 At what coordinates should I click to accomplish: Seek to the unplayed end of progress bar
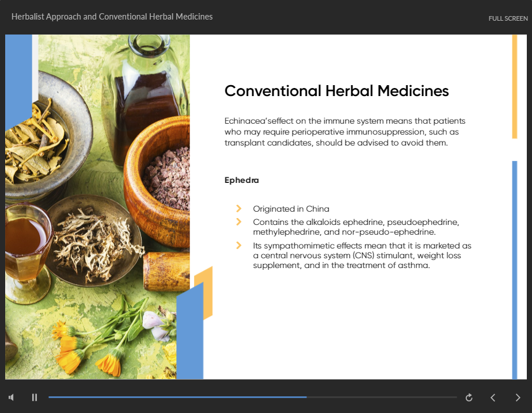point(403,397)
